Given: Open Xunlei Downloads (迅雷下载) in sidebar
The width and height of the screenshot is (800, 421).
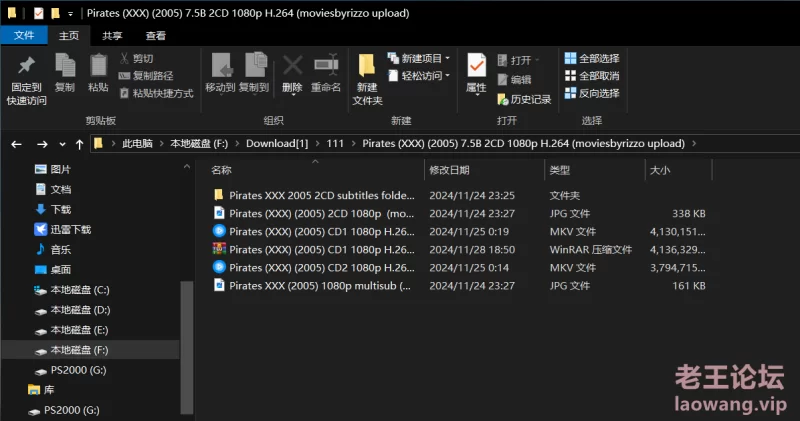Looking at the screenshot, I should click(x=62, y=230).
